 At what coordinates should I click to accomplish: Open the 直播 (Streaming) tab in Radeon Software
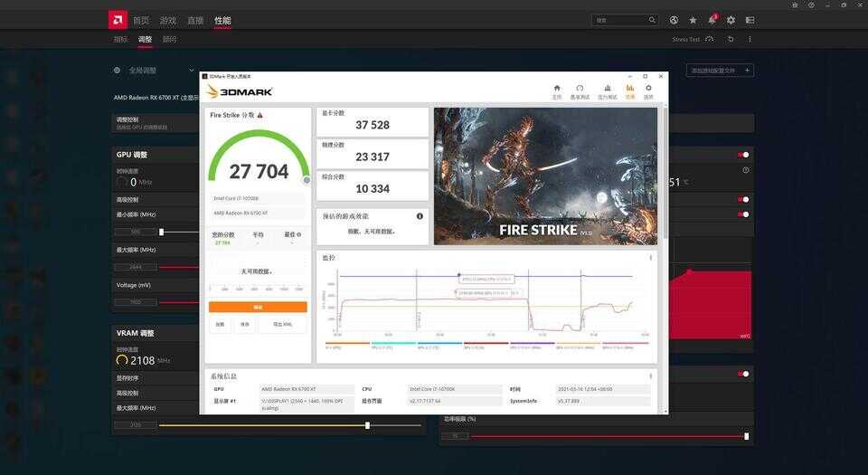pos(195,21)
